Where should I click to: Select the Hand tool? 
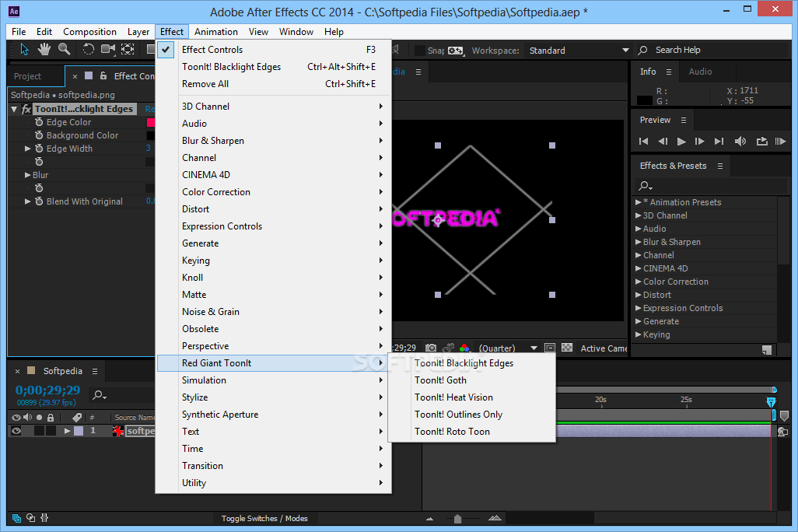[44, 49]
